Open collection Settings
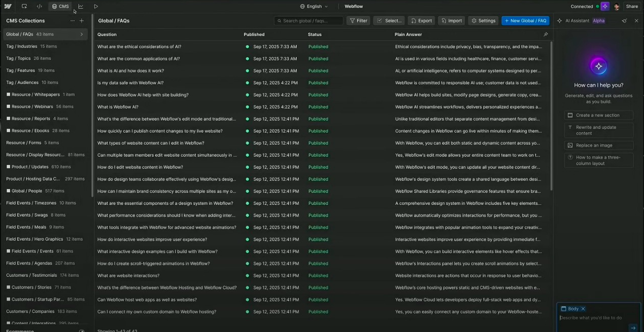The height and width of the screenshot is (332, 644). [x=483, y=21]
